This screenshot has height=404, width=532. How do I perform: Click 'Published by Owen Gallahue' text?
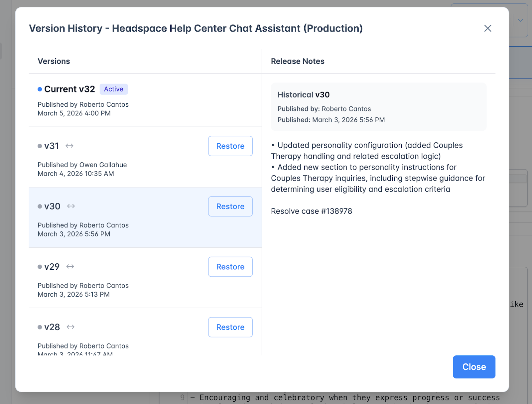coord(82,165)
